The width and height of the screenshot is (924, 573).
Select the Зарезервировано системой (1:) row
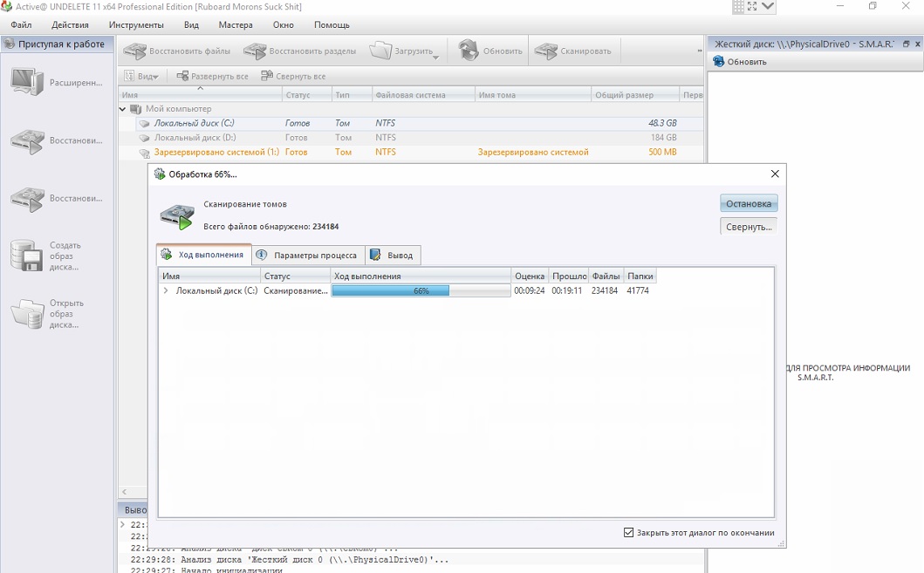pyautogui.click(x=411, y=152)
